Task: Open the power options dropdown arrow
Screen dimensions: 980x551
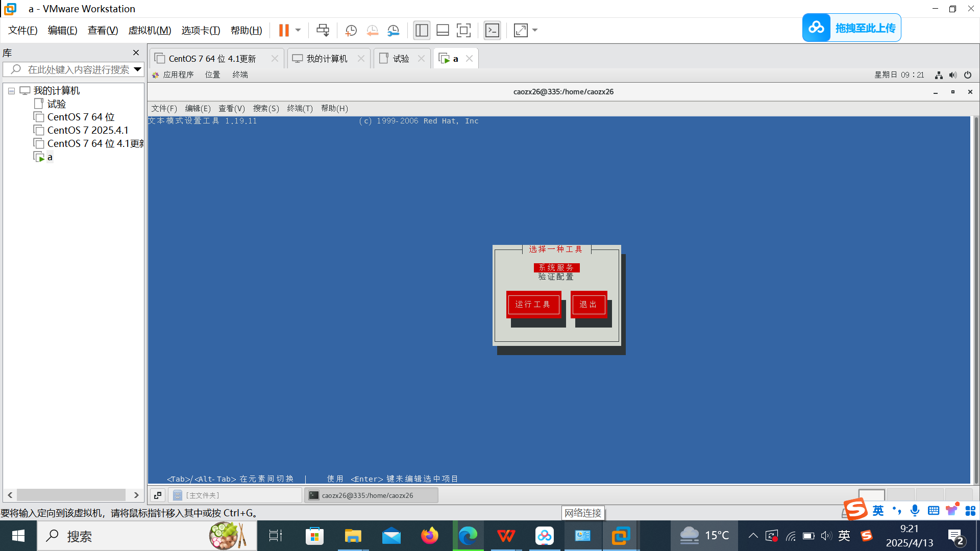Action: tap(298, 30)
